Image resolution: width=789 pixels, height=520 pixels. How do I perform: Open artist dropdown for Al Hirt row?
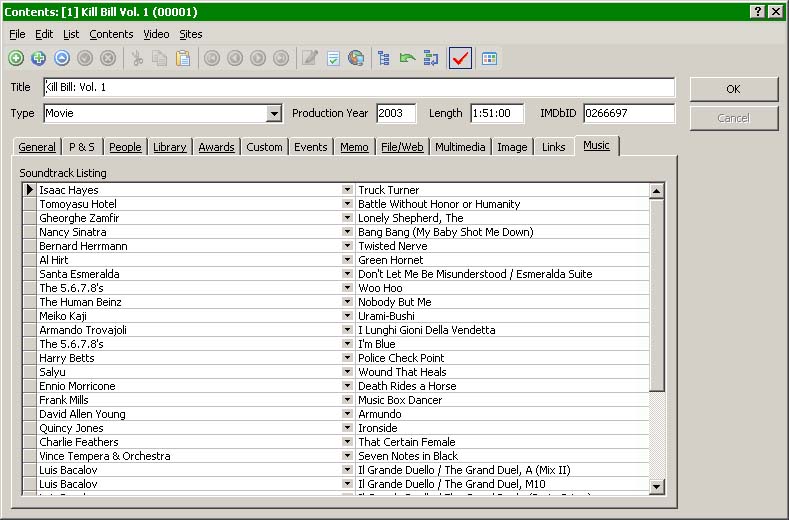coord(347,260)
